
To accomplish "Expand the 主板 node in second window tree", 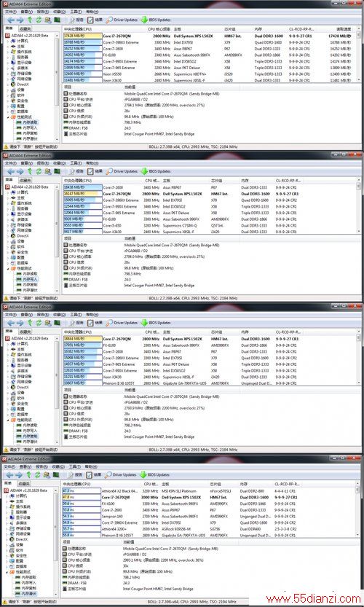I will 8,197.
